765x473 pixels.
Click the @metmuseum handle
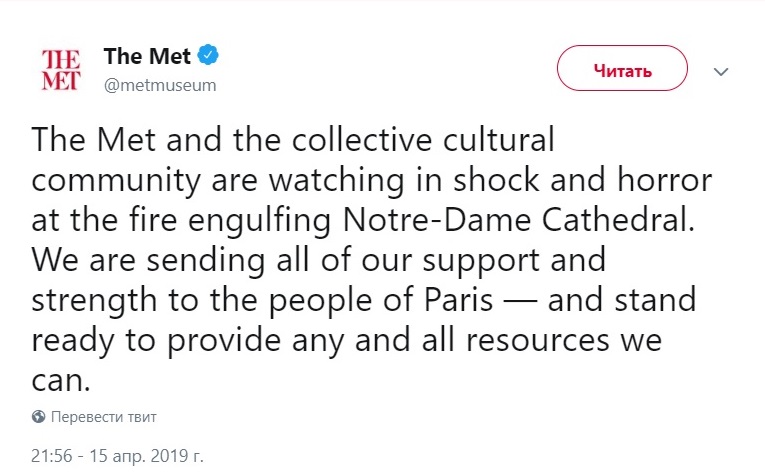[x=160, y=84]
